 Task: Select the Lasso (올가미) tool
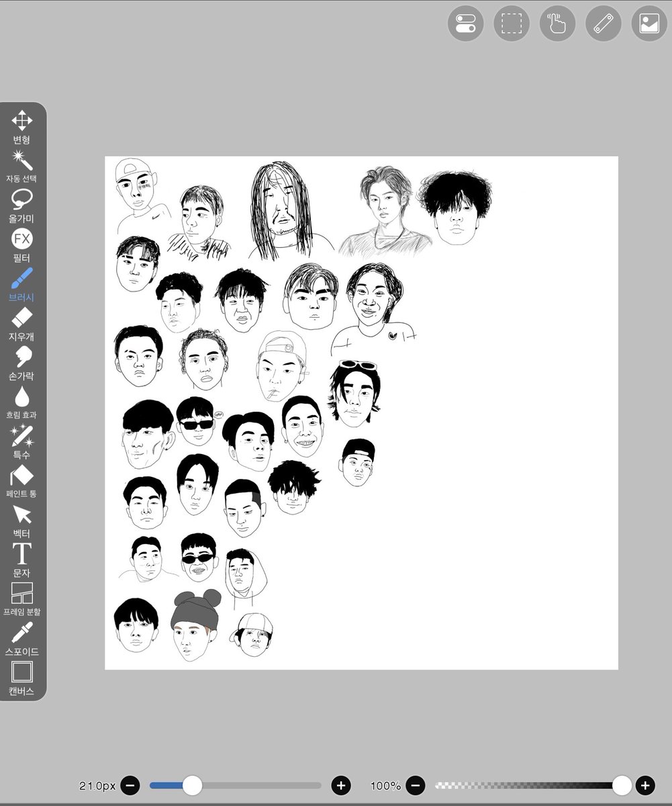coord(22,206)
